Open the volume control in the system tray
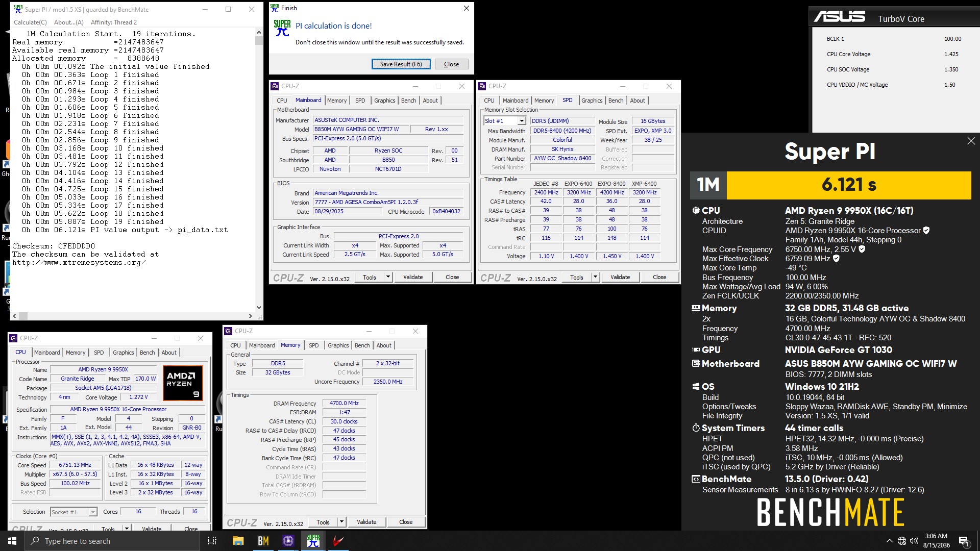Viewport: 980px width, 551px height. click(x=914, y=541)
